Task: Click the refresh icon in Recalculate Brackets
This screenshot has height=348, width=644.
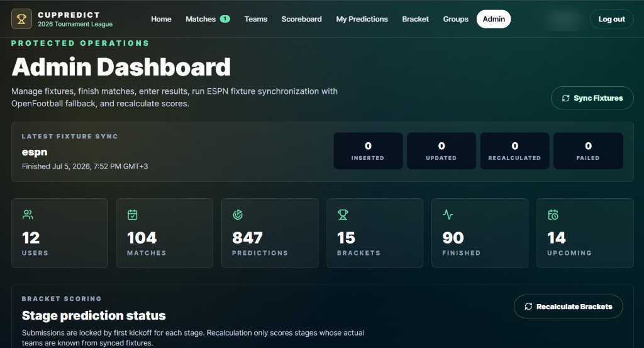Action: (528, 306)
